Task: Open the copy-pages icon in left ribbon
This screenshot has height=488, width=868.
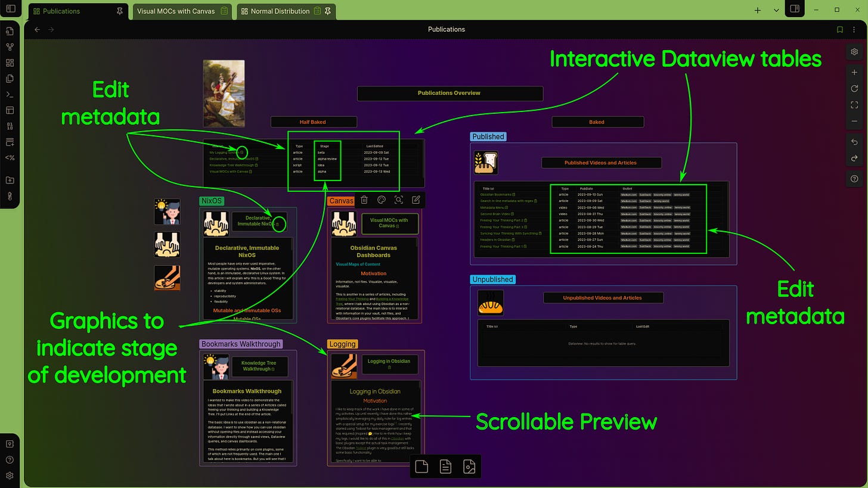Action: point(10,79)
